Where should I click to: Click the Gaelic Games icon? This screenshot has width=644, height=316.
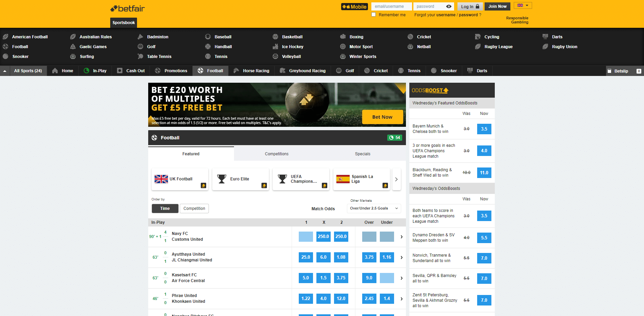pos(73,46)
